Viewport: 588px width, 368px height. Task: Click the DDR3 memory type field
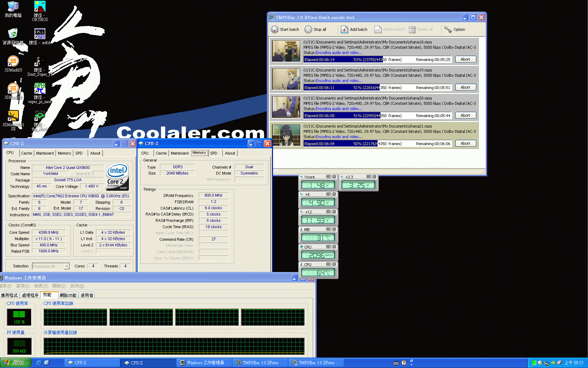click(x=177, y=167)
